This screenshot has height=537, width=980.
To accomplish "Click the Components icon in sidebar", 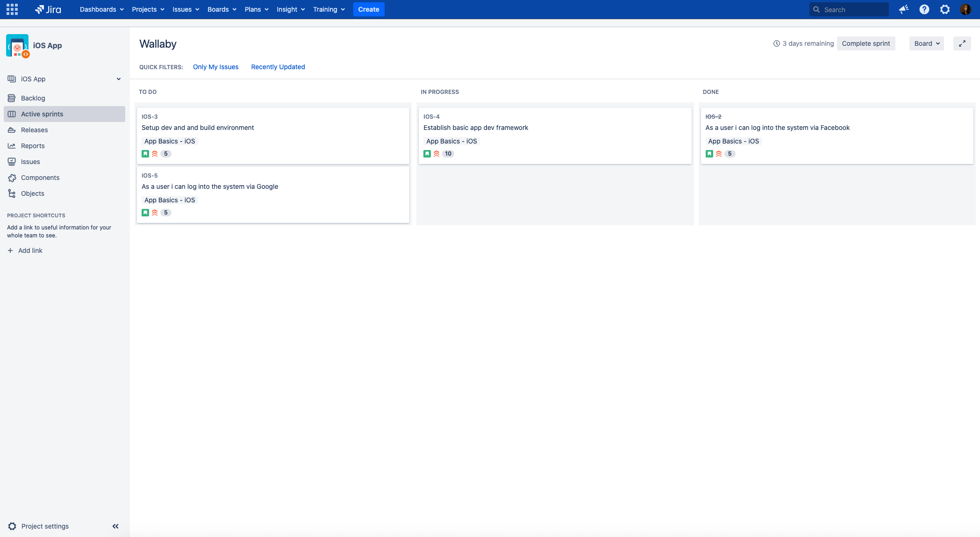I will click(x=12, y=177).
